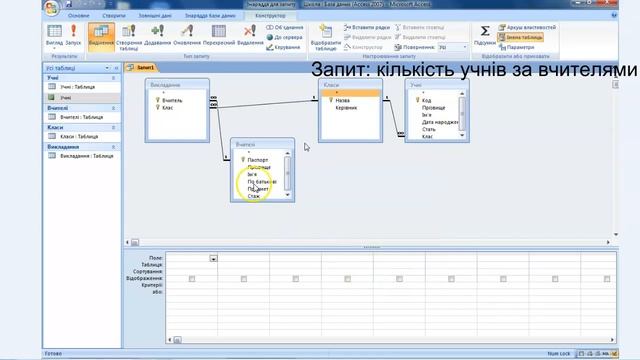Viewport: 640px width, 360px height.
Task: Click the До сервера pass-through icon
Action: click(x=284, y=37)
